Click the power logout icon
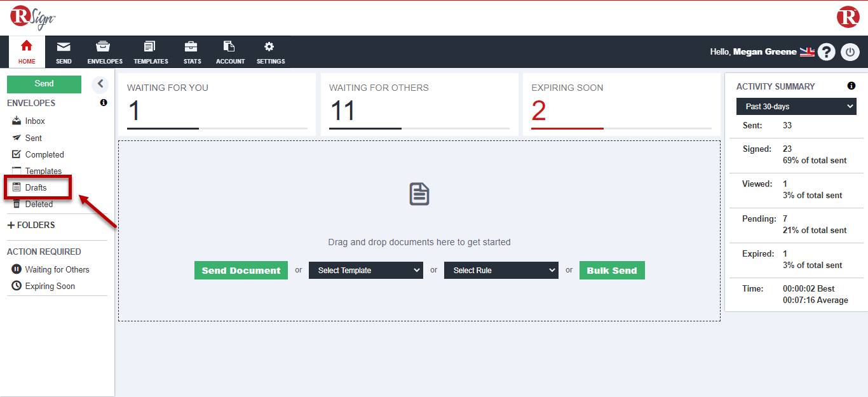Image resolution: width=868 pixels, height=397 pixels. (x=850, y=52)
